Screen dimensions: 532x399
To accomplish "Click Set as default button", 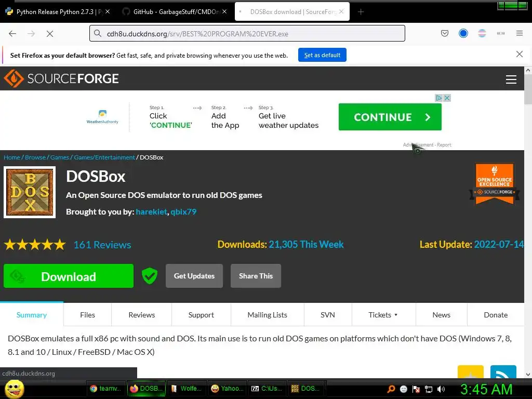I will click(322, 55).
